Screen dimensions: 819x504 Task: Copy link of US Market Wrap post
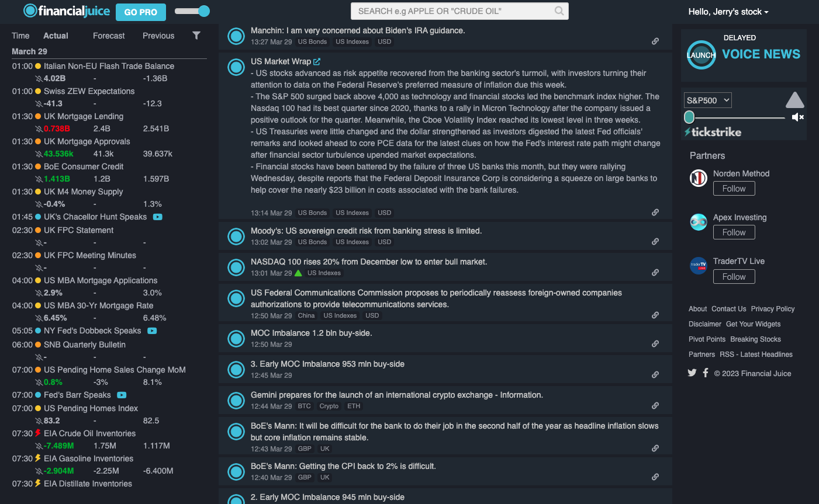point(655,213)
